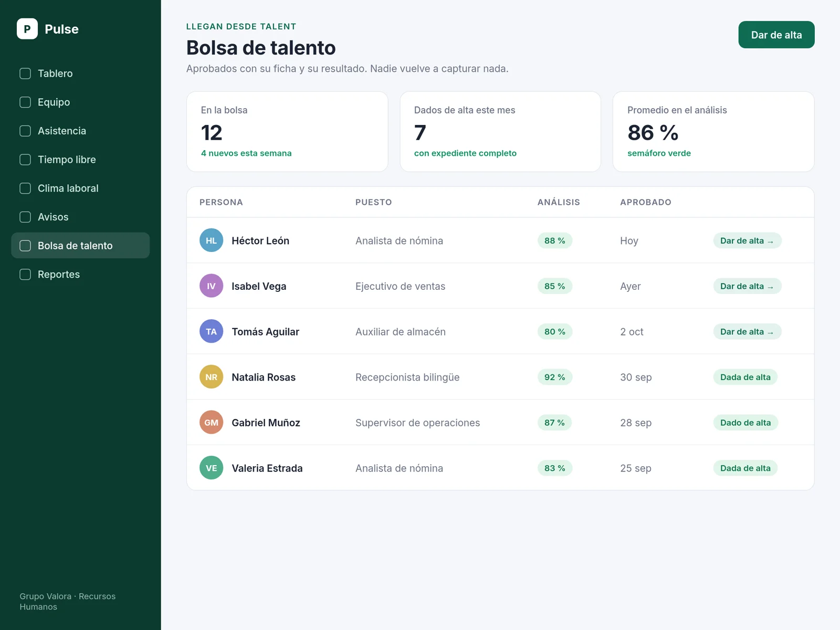
Task: Click Natalia Rosas's Dada de alta badge
Action: click(745, 377)
